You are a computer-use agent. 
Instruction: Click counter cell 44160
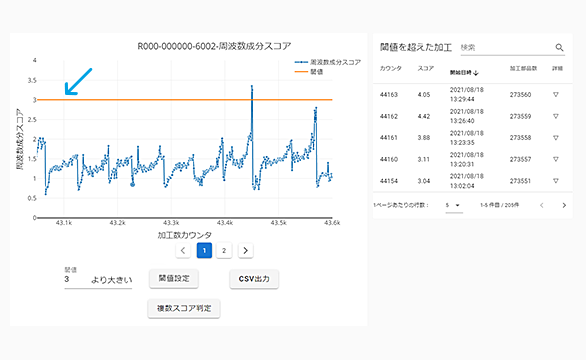coord(389,159)
